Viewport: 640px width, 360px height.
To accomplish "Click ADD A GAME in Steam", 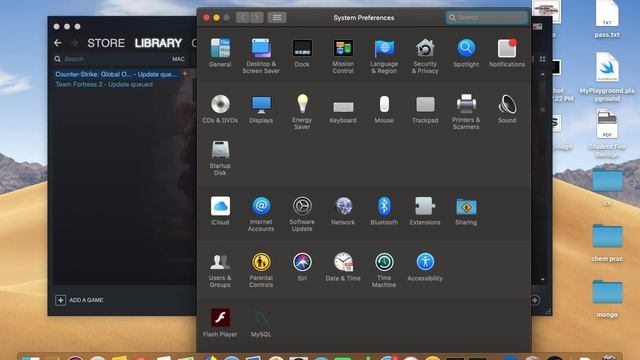I will click(x=79, y=300).
